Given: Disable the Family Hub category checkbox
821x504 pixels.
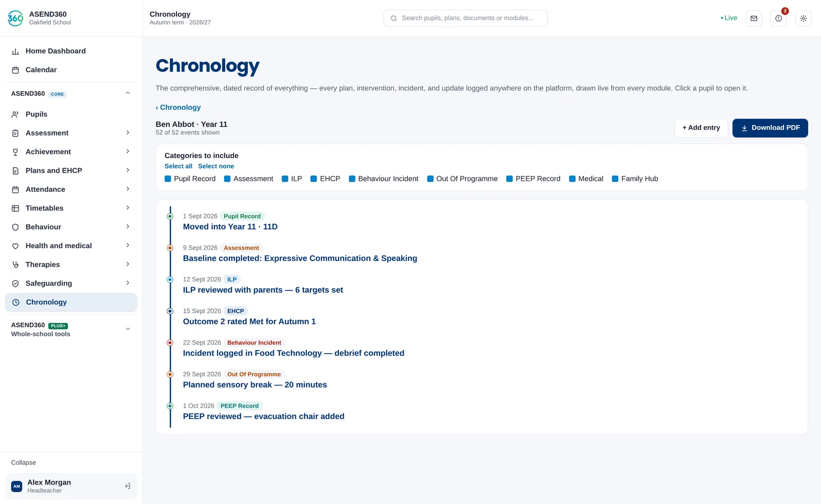Looking at the screenshot, I should [615, 179].
